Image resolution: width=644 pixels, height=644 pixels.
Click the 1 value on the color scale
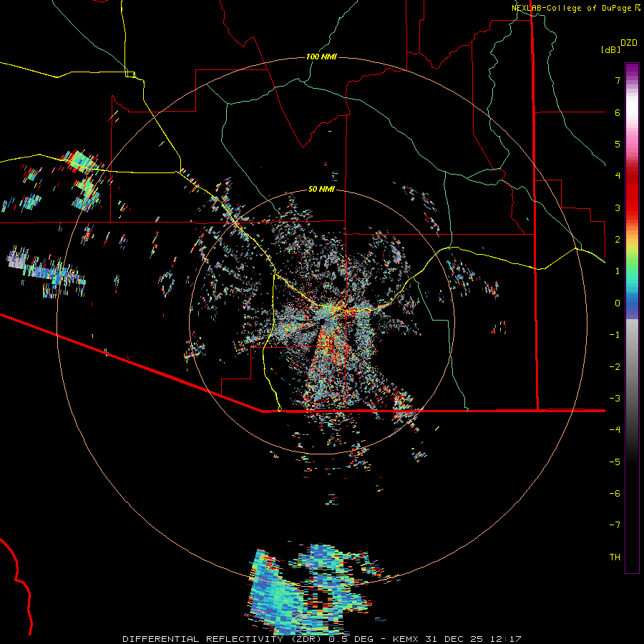click(x=618, y=271)
